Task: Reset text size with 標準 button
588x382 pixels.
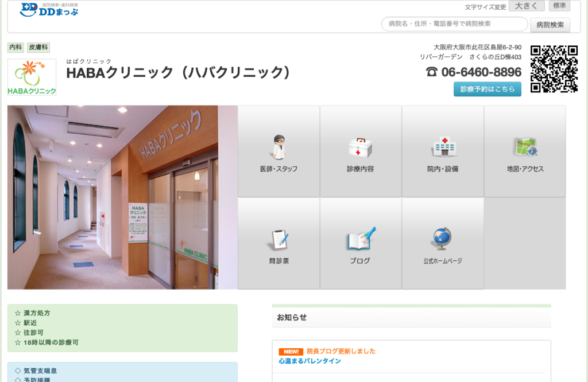Action: [559, 6]
